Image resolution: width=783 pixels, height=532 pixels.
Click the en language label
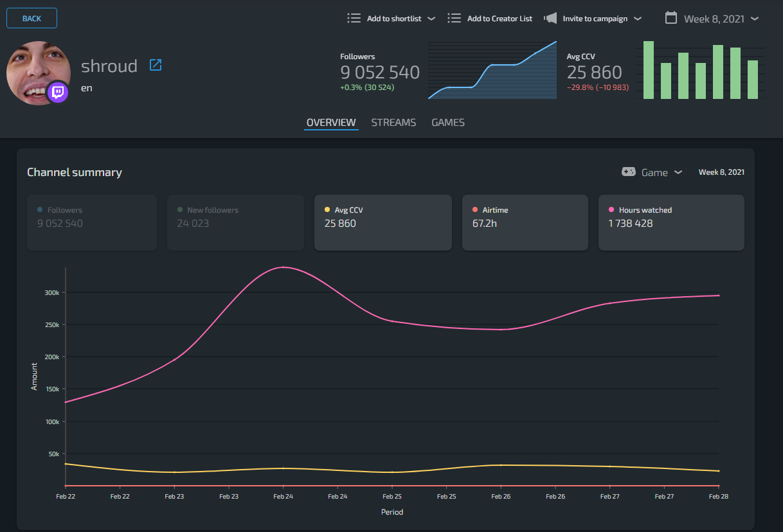tap(87, 88)
